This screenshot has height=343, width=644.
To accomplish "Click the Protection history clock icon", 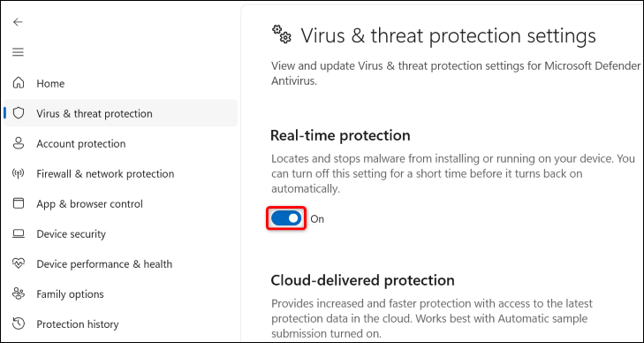I will [19, 324].
